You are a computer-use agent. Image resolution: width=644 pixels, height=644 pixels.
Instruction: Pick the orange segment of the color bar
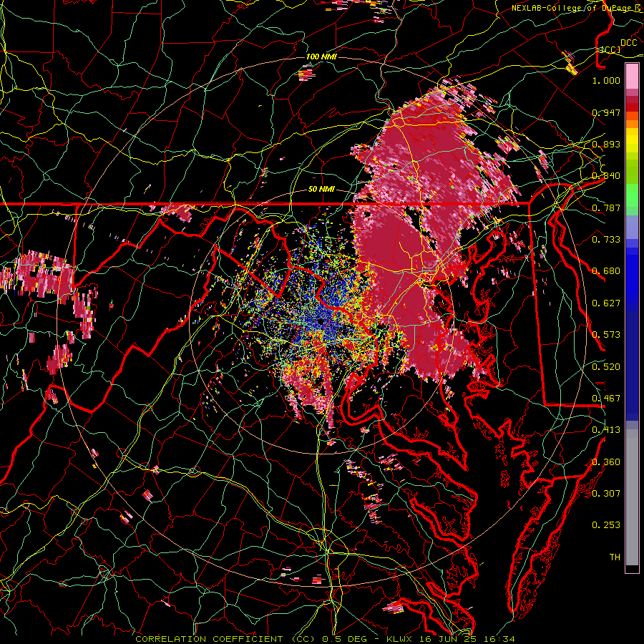click(632, 123)
